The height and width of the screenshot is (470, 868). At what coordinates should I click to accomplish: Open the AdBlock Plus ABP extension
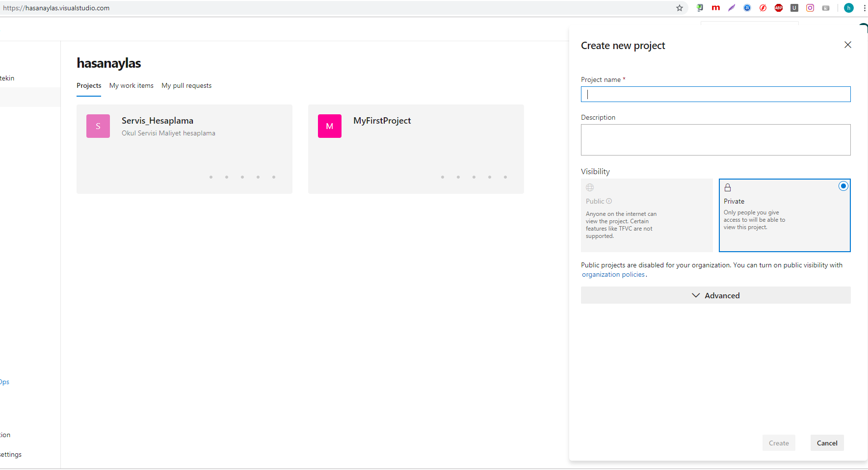(x=779, y=8)
